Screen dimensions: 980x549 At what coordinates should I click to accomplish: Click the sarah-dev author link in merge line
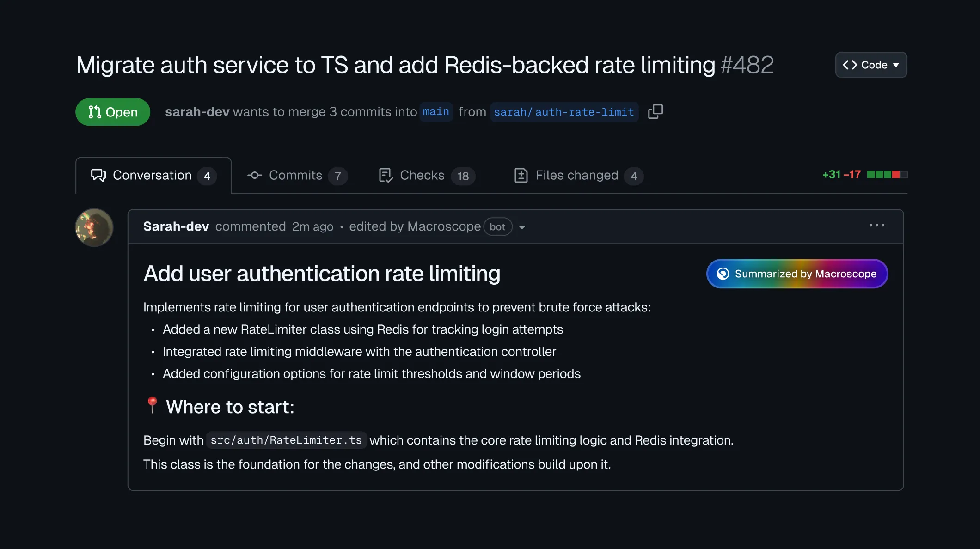click(x=197, y=112)
